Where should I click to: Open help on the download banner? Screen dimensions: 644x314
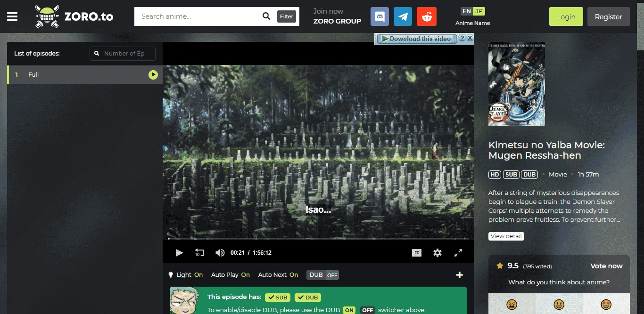click(462, 38)
